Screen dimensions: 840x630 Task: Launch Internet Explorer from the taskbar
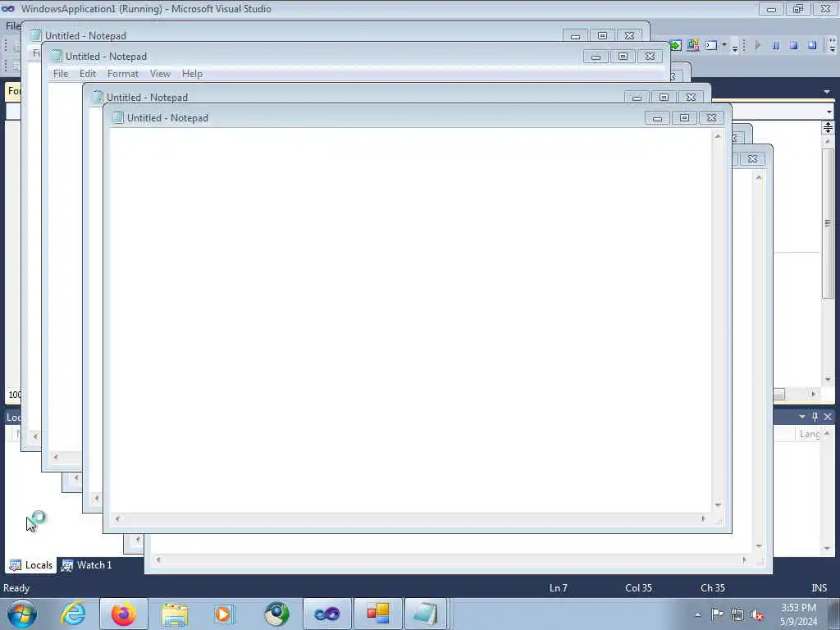point(73,614)
